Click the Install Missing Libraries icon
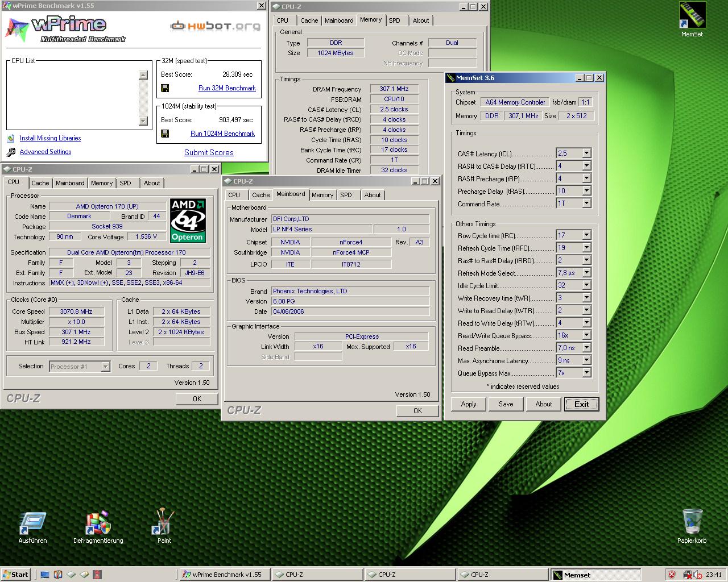Image resolution: width=728 pixels, height=582 pixels. [x=10, y=138]
